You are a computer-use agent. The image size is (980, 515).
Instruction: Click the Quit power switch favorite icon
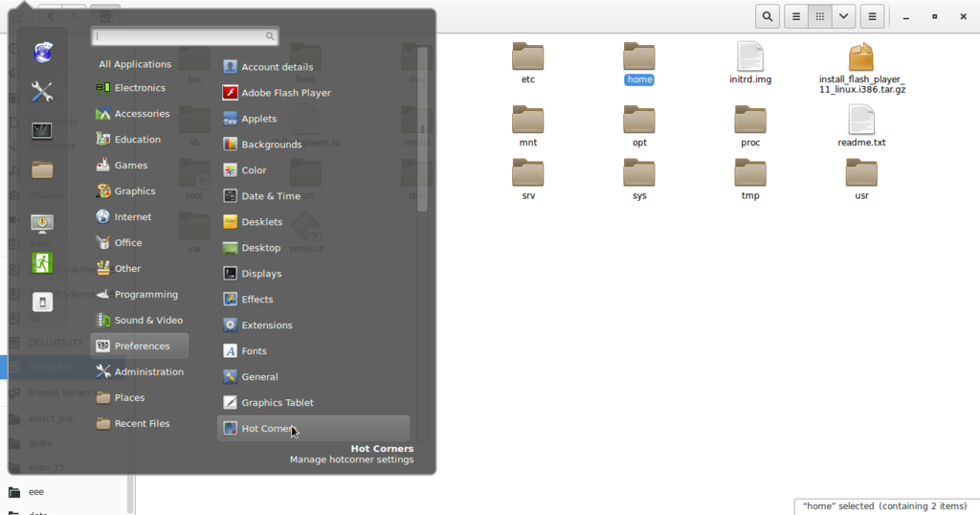[42, 302]
